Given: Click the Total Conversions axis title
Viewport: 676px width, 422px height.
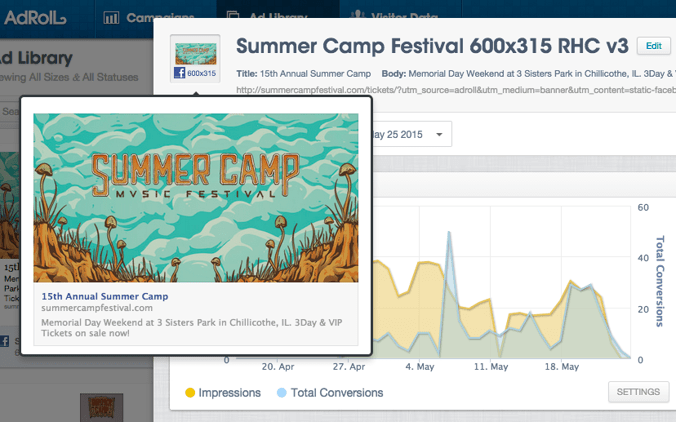Looking at the screenshot, I should coord(660,281).
